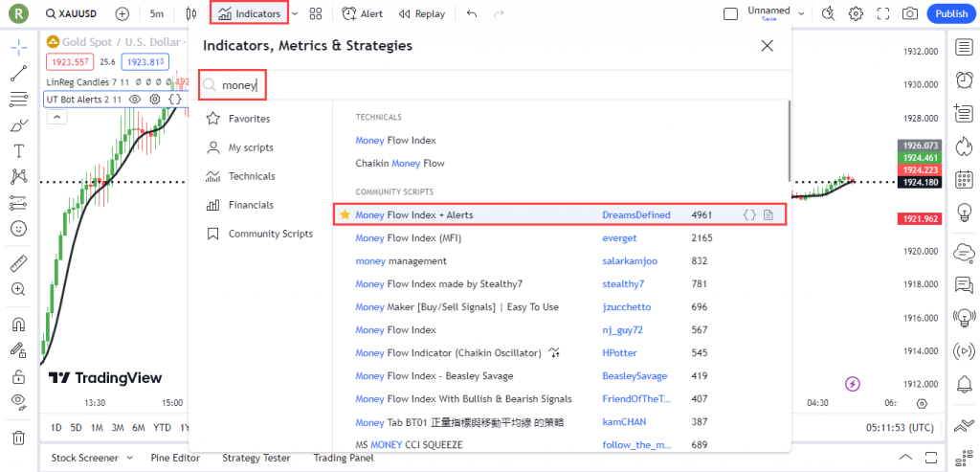980x472 pixels.
Task: Open UT Bot Alerts settings gear
Action: 154,100
